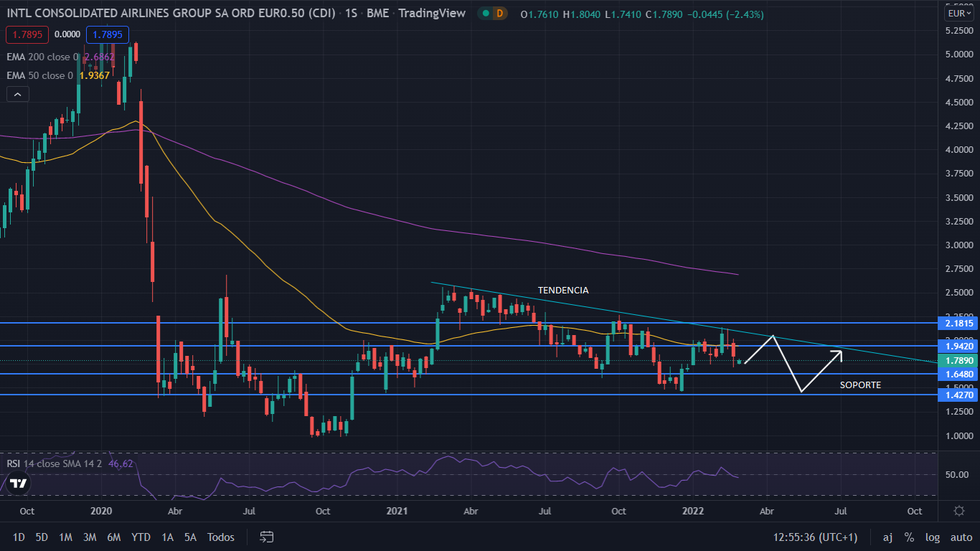Click the green market status dot
Image resolution: width=980 pixels, height=551 pixels.
[486, 14]
